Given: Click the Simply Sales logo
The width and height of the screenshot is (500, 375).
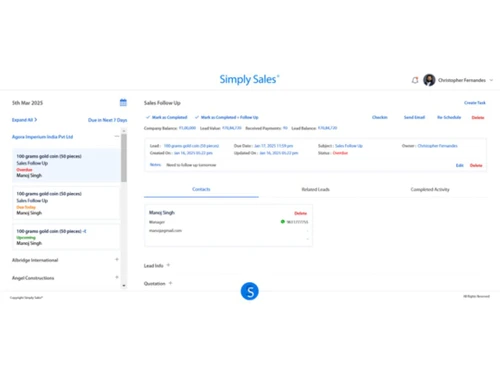Looking at the screenshot, I should [249, 79].
